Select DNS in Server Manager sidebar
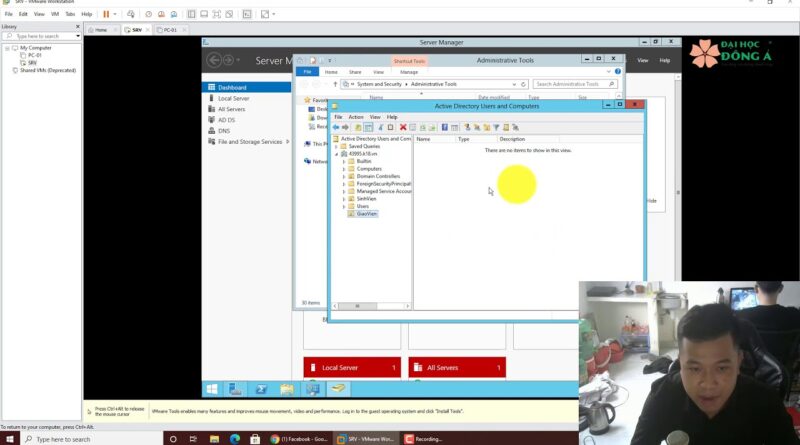 pos(223,131)
